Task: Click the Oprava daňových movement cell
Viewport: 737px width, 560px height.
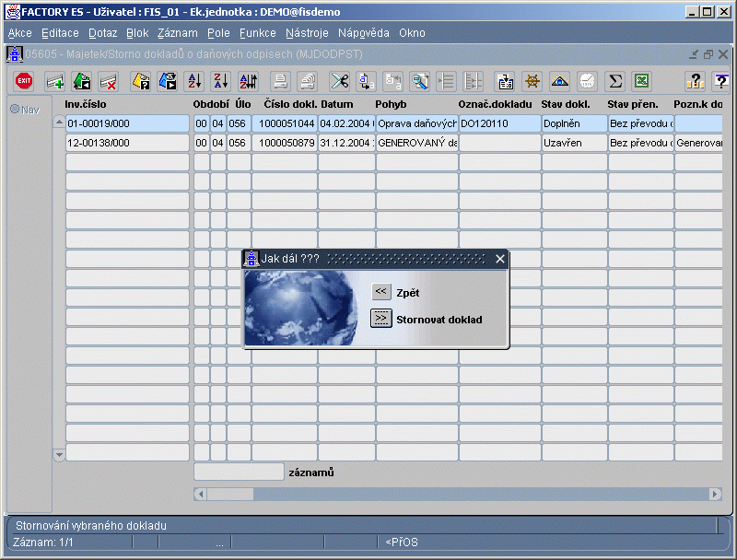Action: [x=417, y=123]
